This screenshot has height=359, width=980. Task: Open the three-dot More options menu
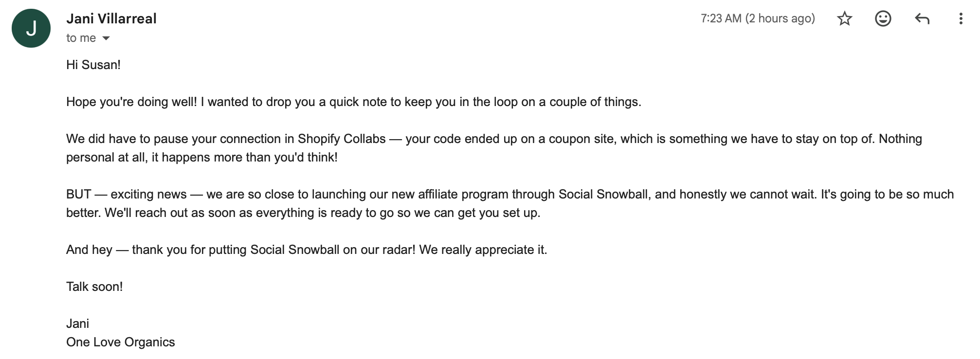961,18
